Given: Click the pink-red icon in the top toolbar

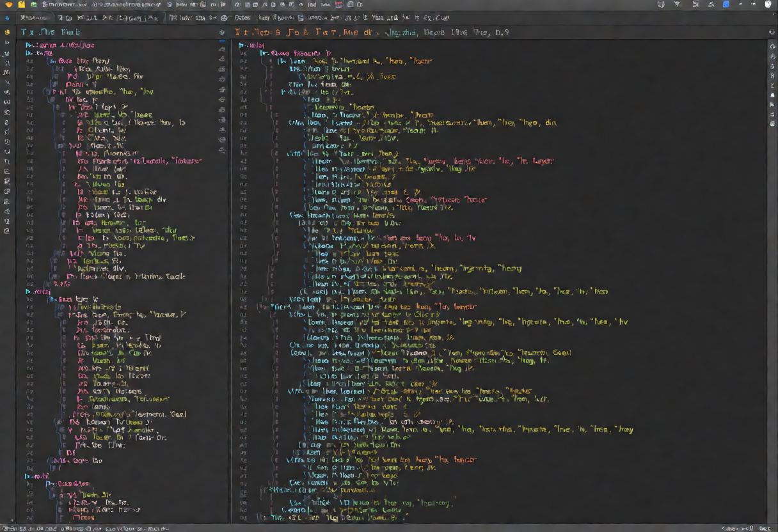Looking at the screenshot, I should click(x=338, y=4).
